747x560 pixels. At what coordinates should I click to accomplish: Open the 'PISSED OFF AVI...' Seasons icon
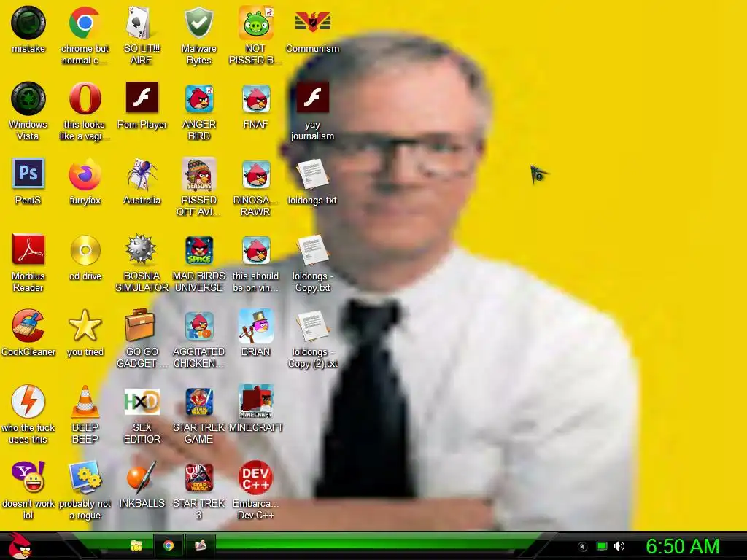(x=198, y=174)
